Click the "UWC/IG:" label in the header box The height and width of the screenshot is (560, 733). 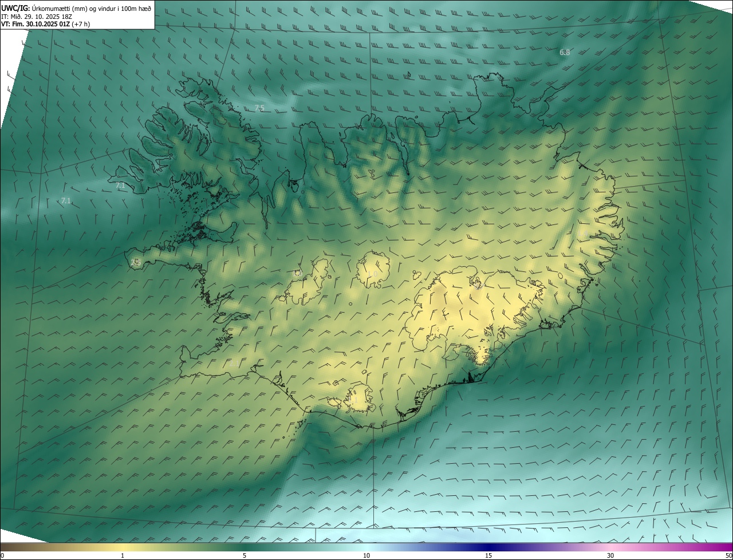click(x=16, y=8)
